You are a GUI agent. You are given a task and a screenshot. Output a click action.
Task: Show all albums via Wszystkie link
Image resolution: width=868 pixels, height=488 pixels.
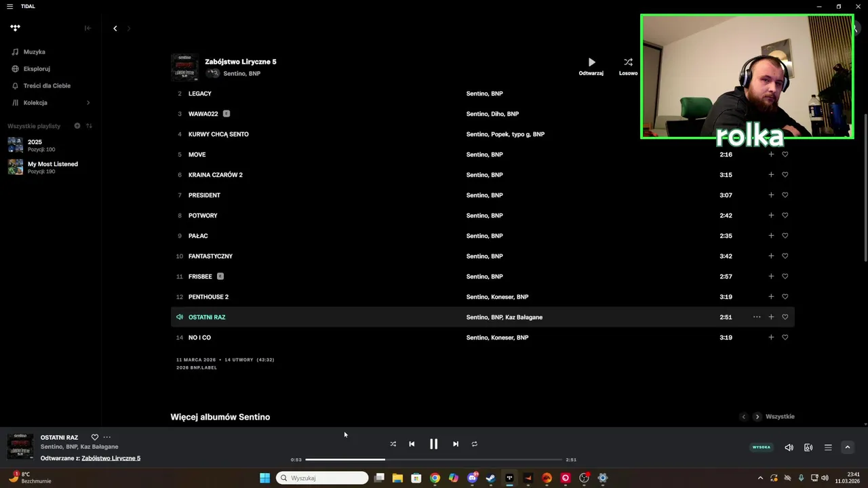click(780, 417)
